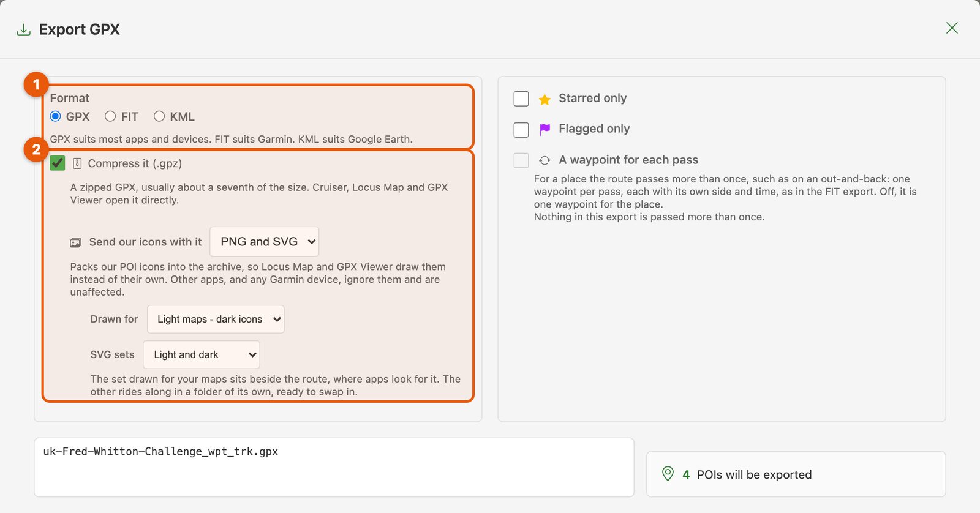Screen dimensions: 980x513
Task: Click the 'Export GPX' dialog title
Action: [80, 29]
